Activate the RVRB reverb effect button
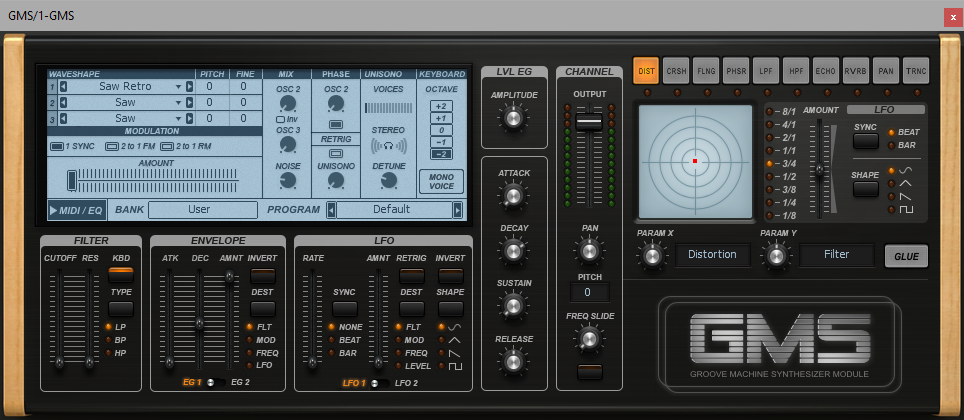 click(x=856, y=71)
